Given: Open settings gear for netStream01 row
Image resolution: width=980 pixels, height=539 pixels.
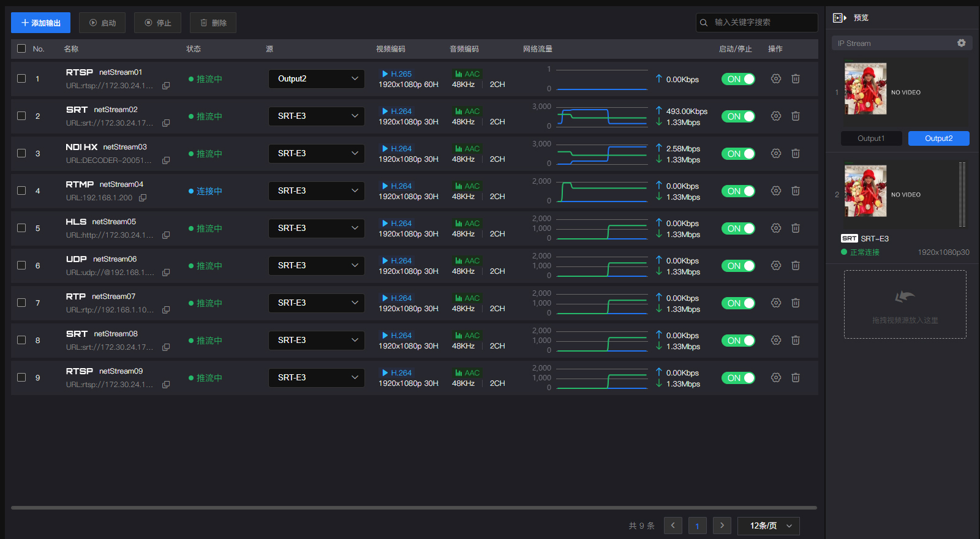Looking at the screenshot, I should click(776, 79).
